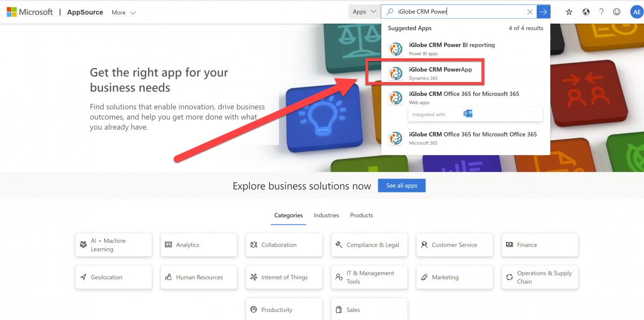Open the Geolocation category
644x320 pixels.
114,277
